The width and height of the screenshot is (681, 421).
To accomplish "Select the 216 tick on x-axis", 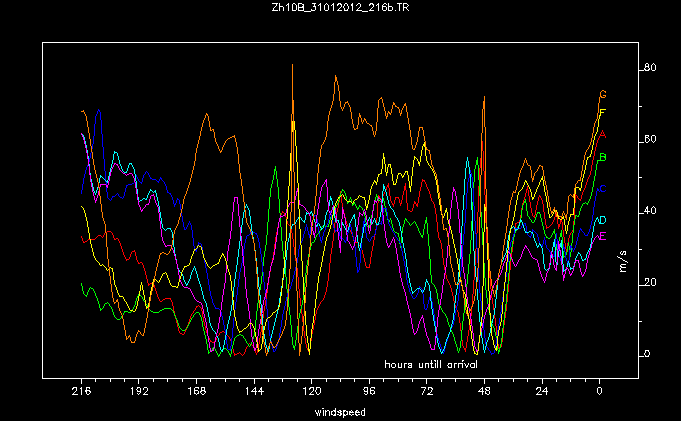I will point(81,392).
